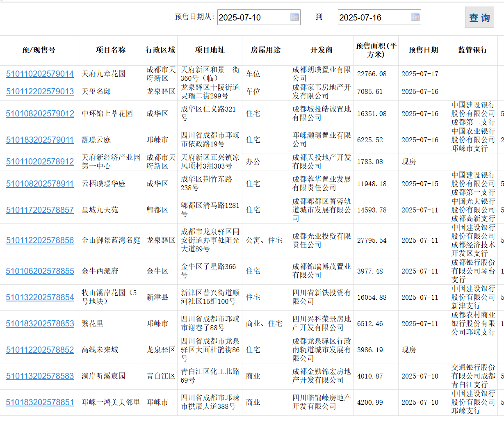Open presale number 510106202578855
This screenshot has height=422, width=504.
coord(40,271)
